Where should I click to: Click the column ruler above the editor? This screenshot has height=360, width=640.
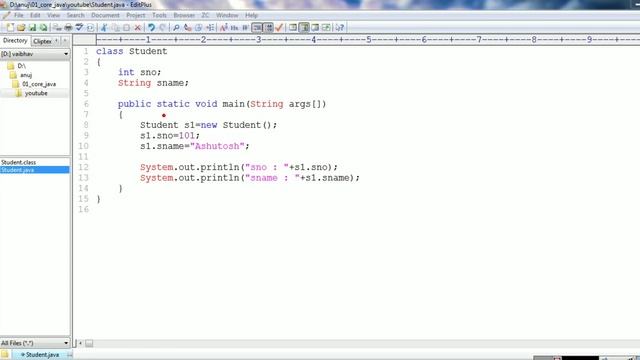pyautogui.click(x=367, y=40)
